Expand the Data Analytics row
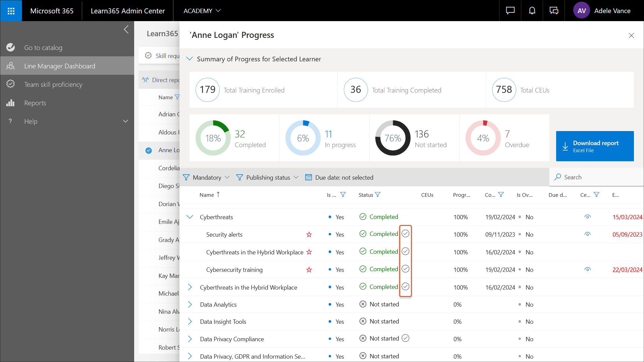This screenshot has width=644, height=362. tap(190, 304)
